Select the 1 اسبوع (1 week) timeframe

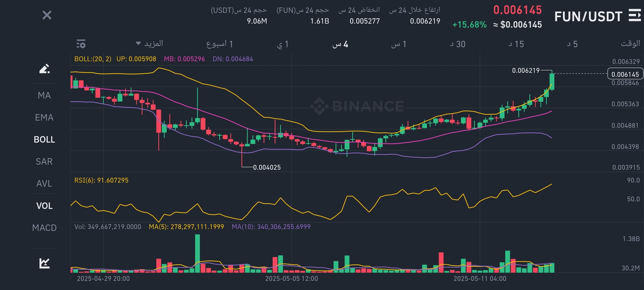(x=219, y=44)
